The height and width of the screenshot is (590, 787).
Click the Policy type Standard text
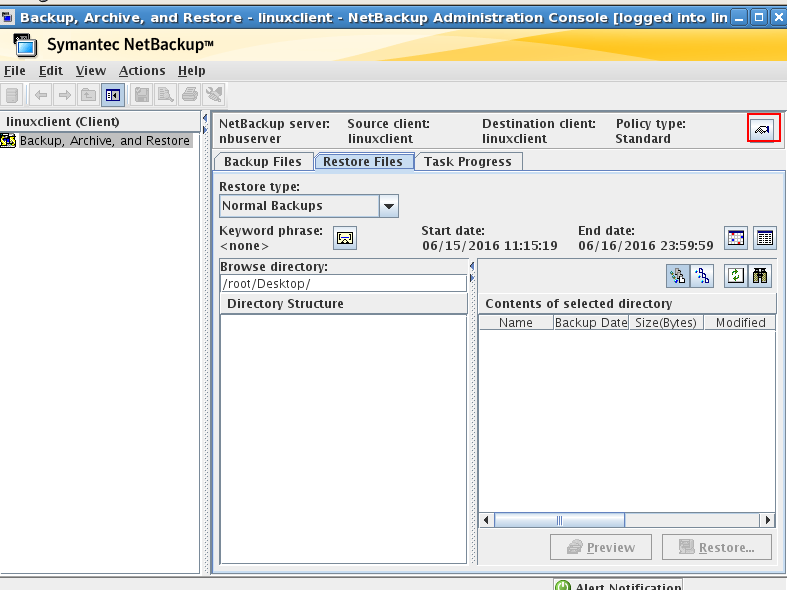(643, 139)
